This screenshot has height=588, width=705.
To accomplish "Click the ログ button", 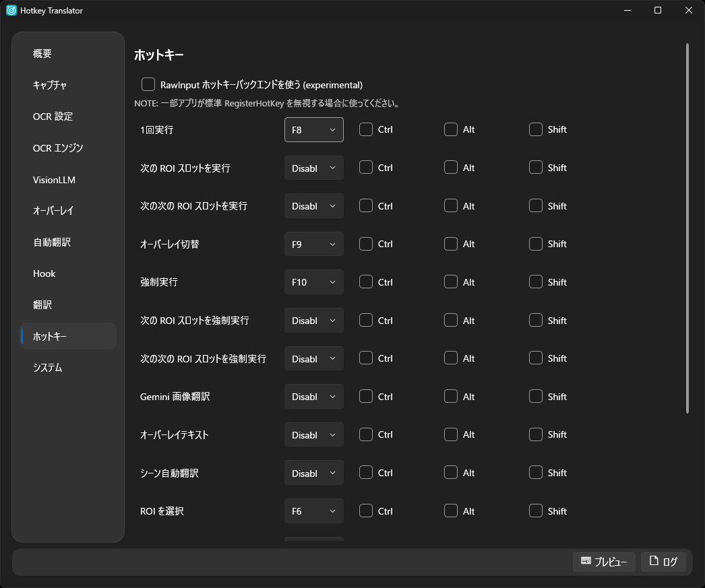I will (x=663, y=562).
